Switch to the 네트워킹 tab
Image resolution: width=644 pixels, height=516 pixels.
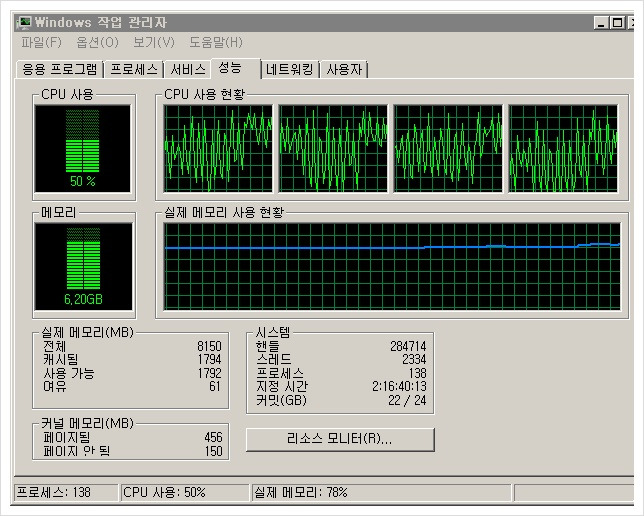click(290, 69)
